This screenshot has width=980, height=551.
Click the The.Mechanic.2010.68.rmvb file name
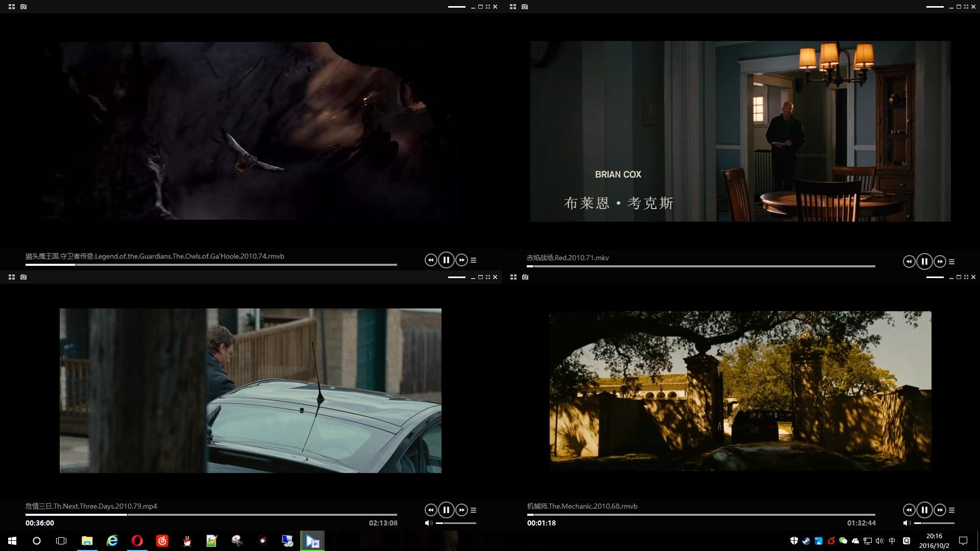point(582,506)
